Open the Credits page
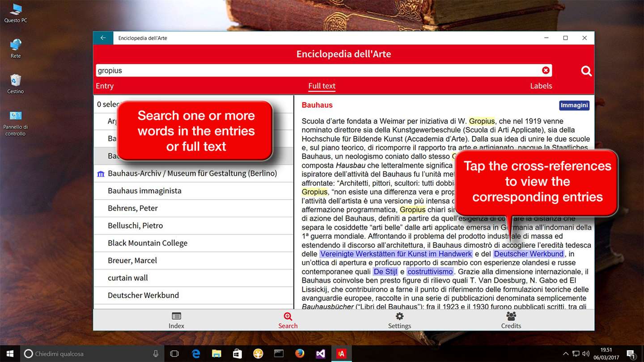This screenshot has height=362, width=644. (511, 320)
